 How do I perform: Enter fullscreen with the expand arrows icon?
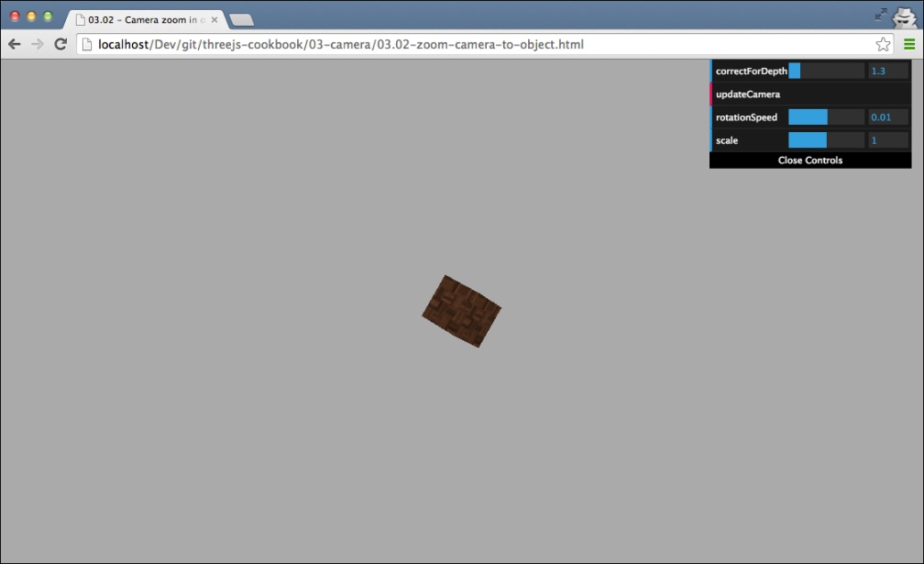(881, 14)
